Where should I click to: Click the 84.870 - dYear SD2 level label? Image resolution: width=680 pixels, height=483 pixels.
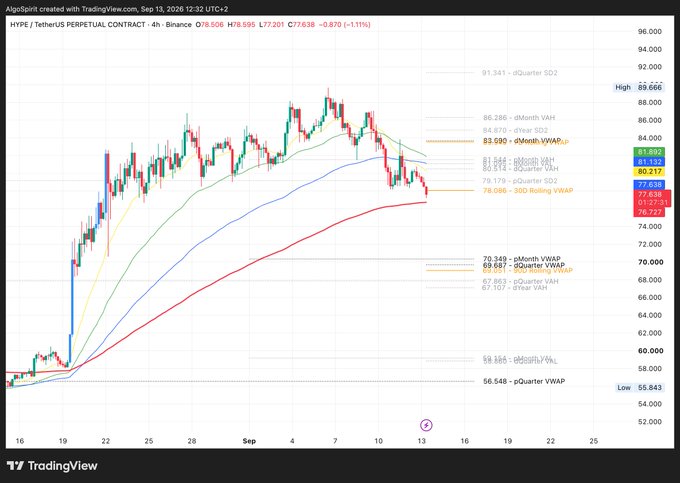click(x=515, y=130)
